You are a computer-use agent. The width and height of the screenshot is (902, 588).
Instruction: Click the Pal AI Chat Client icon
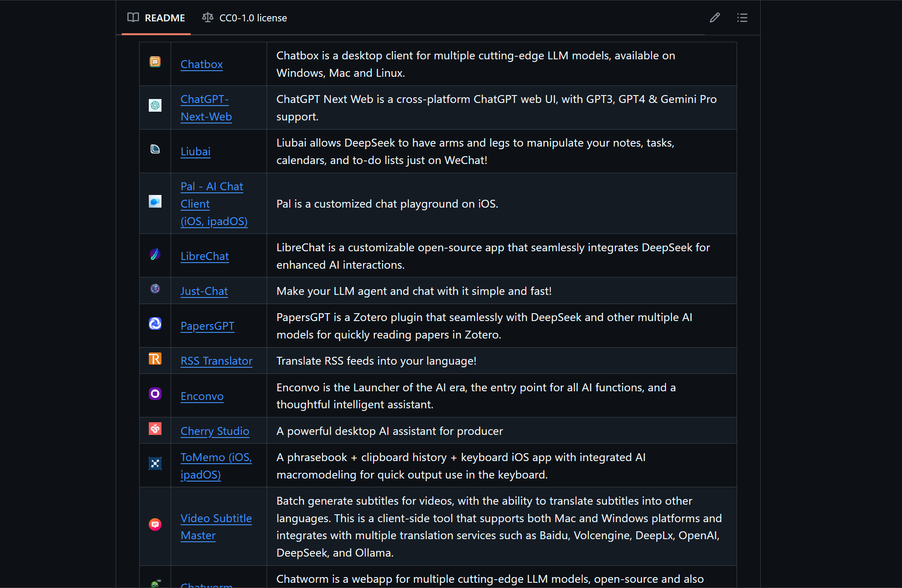pos(155,202)
